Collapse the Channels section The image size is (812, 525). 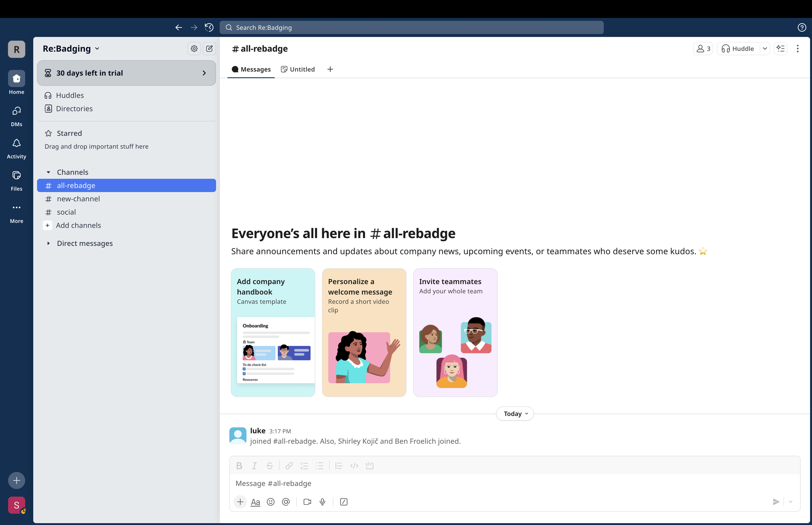48,172
